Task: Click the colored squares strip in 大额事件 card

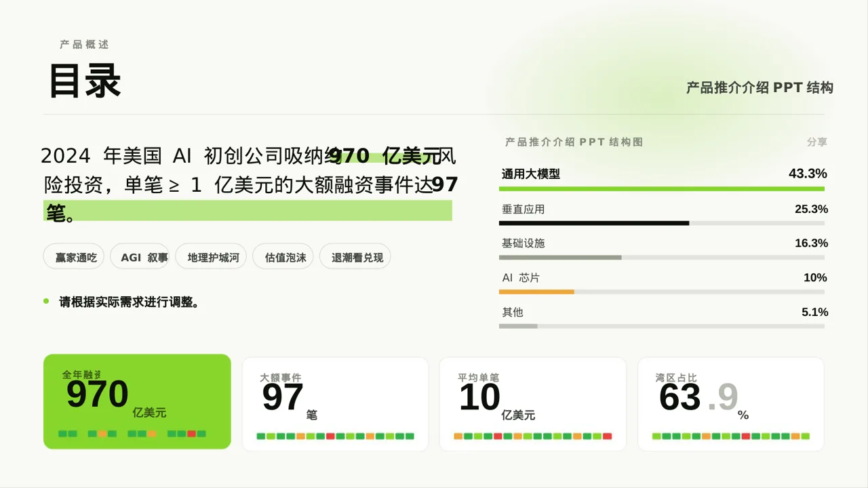Action: tap(335, 436)
